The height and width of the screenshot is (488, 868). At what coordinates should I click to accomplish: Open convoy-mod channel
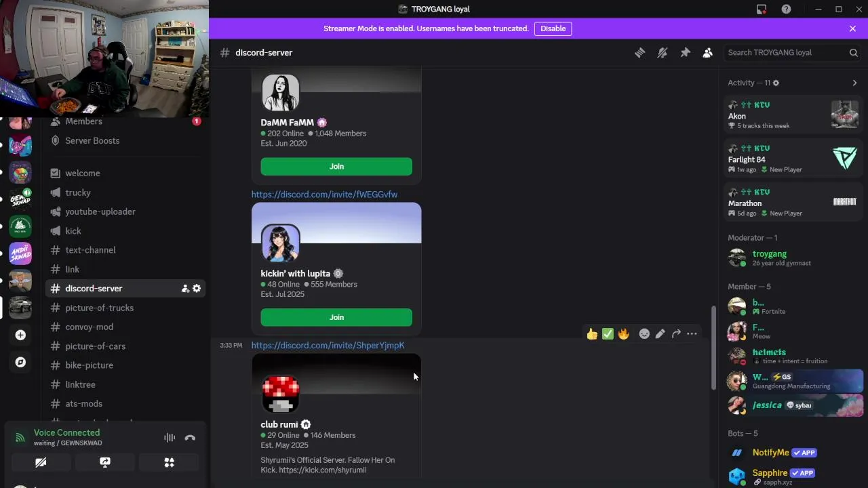pyautogui.click(x=125, y=327)
